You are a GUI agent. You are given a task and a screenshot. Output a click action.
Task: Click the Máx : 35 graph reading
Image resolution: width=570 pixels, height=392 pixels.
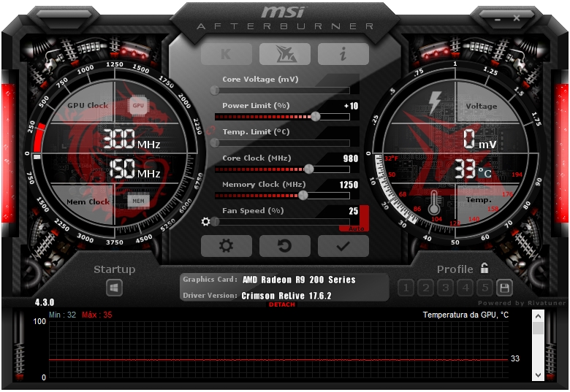point(97,315)
